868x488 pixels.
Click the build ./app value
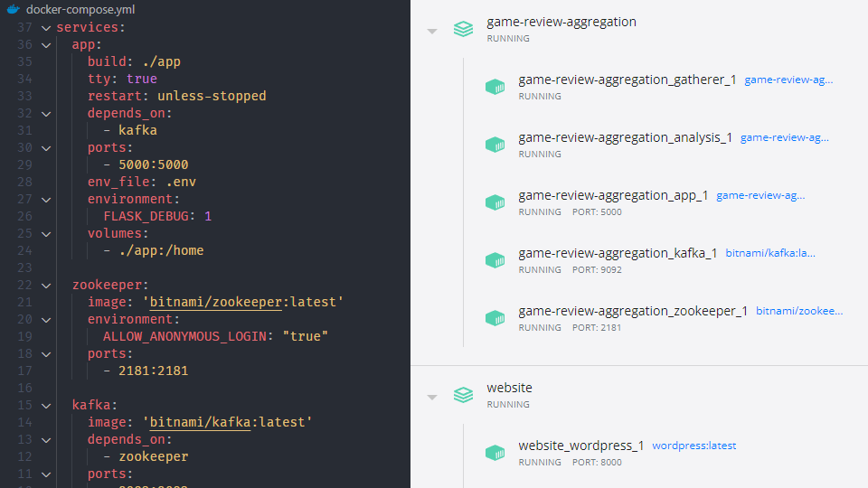point(161,62)
